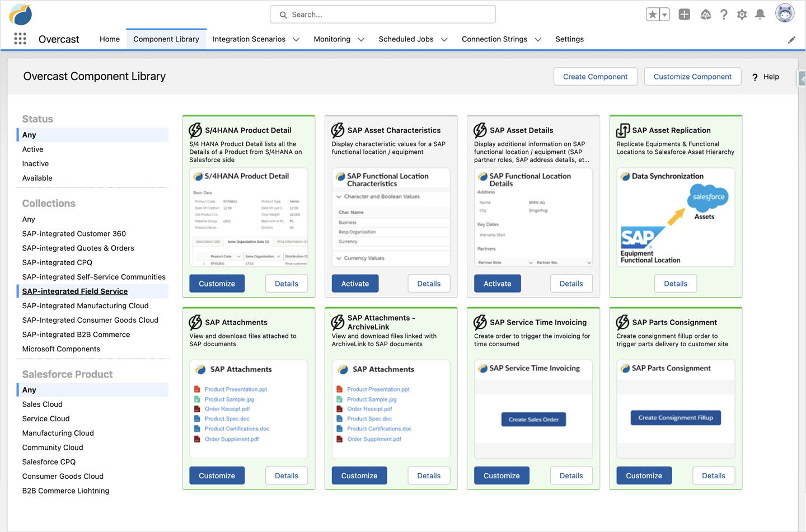The height and width of the screenshot is (532, 806).
Task: Click the S/4HANA Product Detail bolt icon
Action: click(195, 130)
